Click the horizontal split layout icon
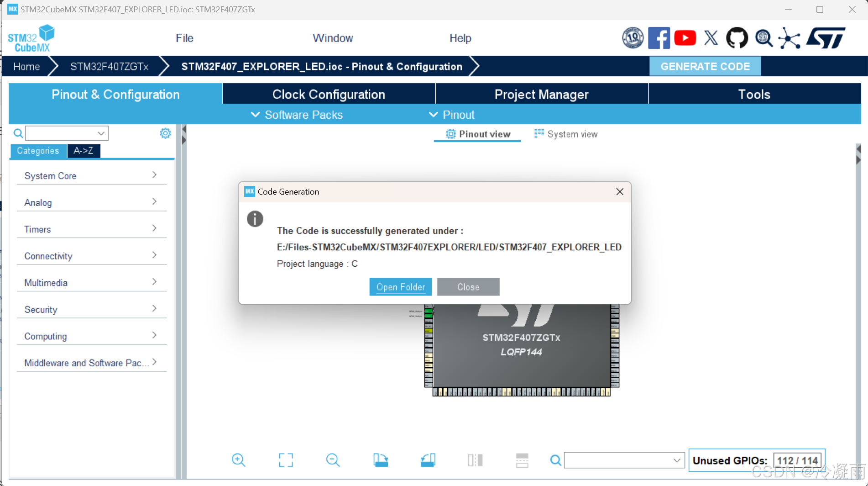Image resolution: width=868 pixels, height=486 pixels. [x=522, y=460]
